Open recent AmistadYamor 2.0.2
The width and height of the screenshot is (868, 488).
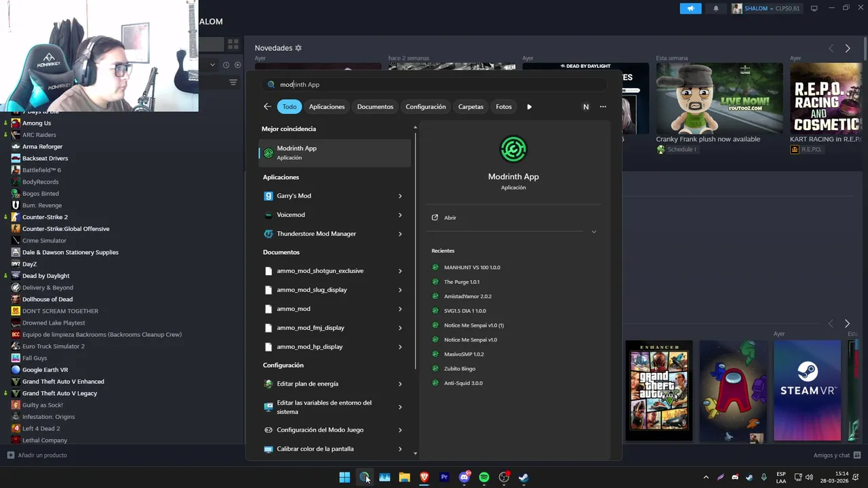coord(468,296)
